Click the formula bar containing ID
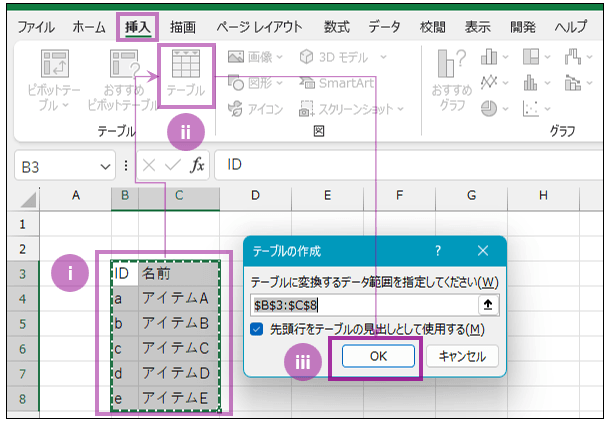Viewport: 611px width, 427px height. pyautogui.click(x=408, y=165)
